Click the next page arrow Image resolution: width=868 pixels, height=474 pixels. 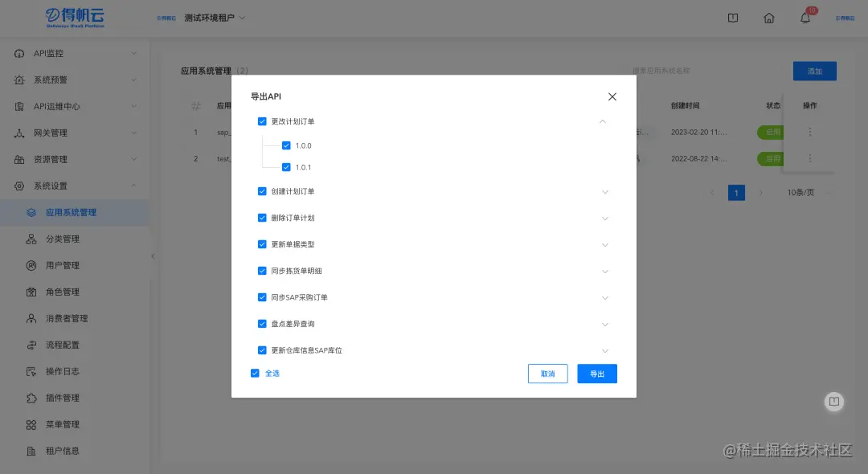click(x=760, y=193)
